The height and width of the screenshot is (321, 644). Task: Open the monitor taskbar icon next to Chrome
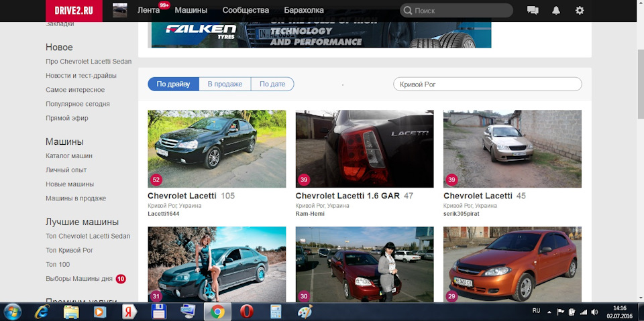188,312
